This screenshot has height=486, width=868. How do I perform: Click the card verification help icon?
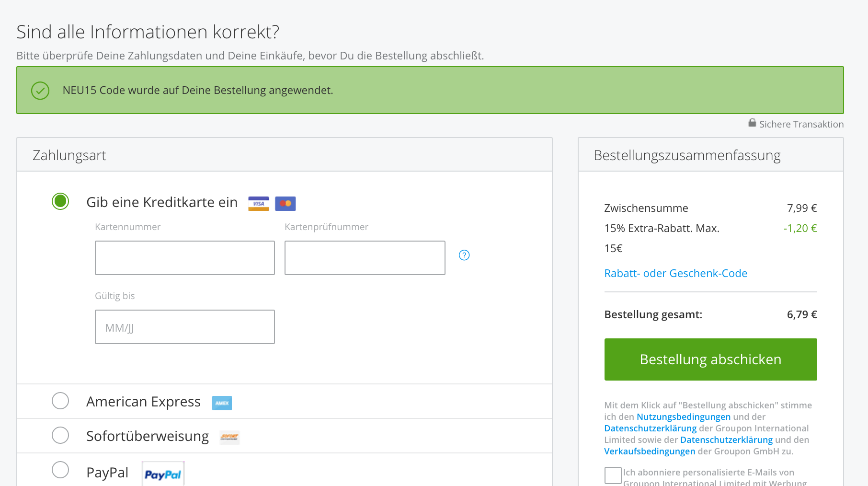(464, 255)
